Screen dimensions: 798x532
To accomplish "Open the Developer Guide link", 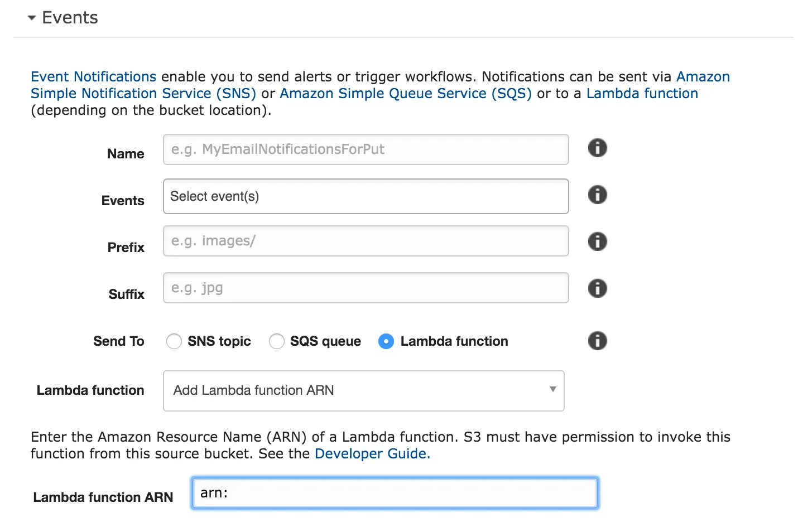I will (372, 454).
